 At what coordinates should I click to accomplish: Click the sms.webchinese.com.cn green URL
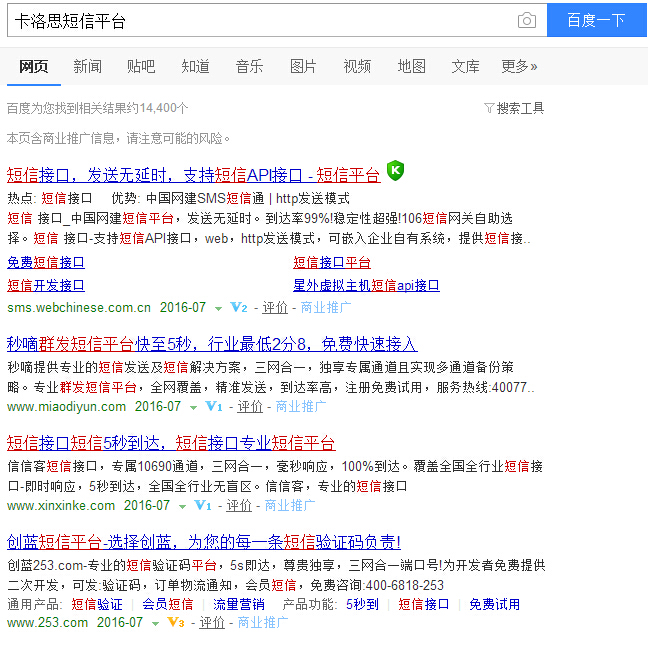(x=79, y=308)
